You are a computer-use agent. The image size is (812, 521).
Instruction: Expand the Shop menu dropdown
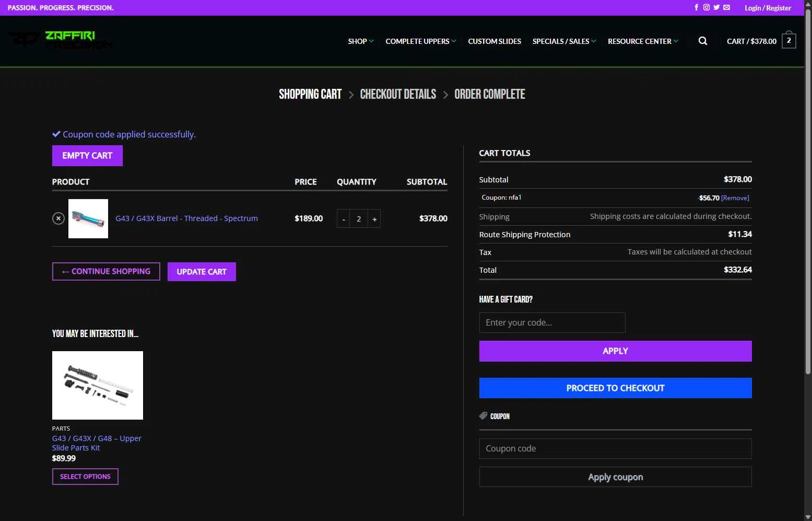(361, 41)
